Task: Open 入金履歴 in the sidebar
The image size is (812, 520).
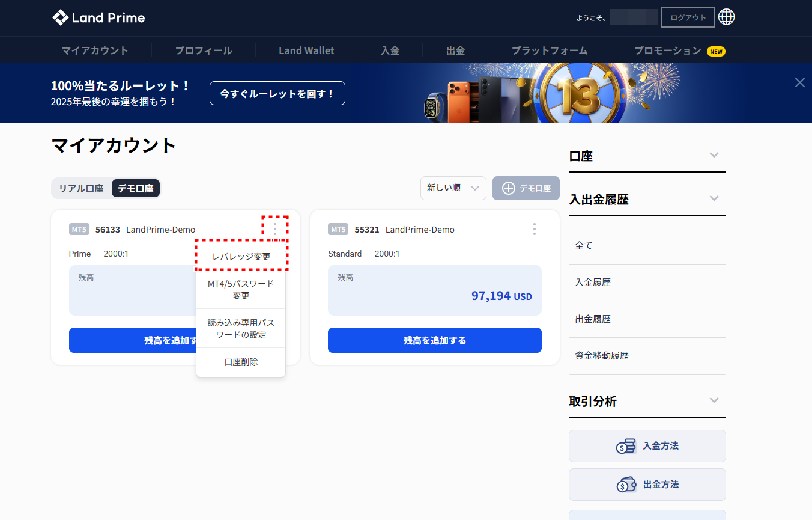Action: pyautogui.click(x=647, y=283)
